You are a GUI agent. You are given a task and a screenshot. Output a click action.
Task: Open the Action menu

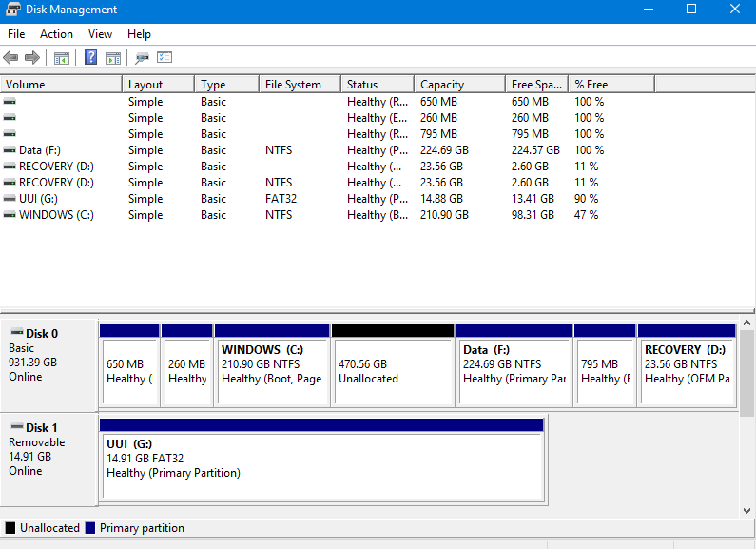pyautogui.click(x=56, y=34)
